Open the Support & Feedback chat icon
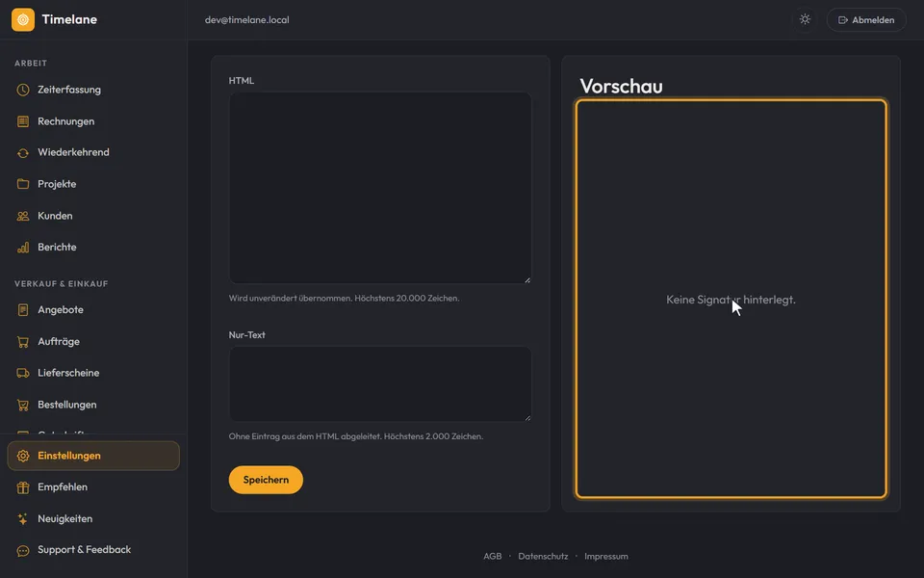 (23, 550)
